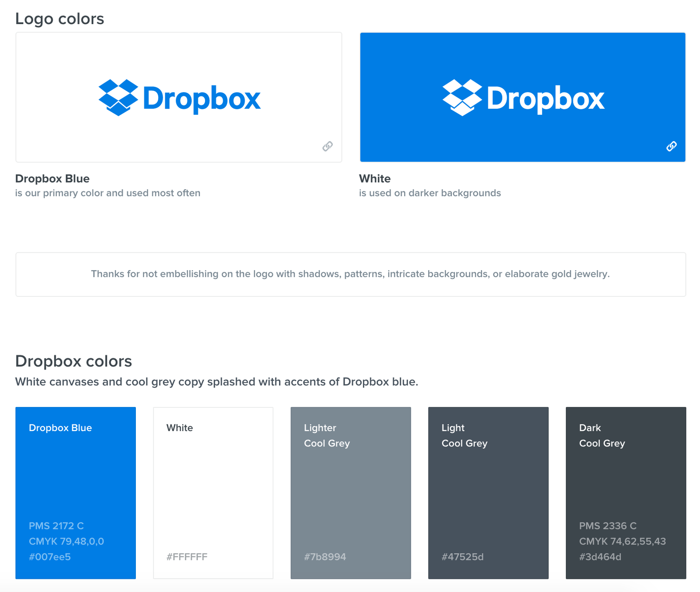Click the '#FFFFFF' hex value

187,557
